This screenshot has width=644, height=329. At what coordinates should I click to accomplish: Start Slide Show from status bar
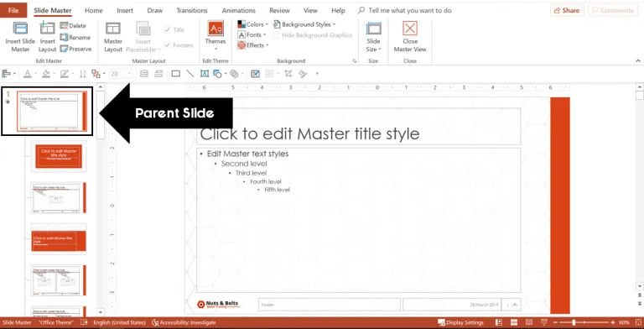point(544,323)
